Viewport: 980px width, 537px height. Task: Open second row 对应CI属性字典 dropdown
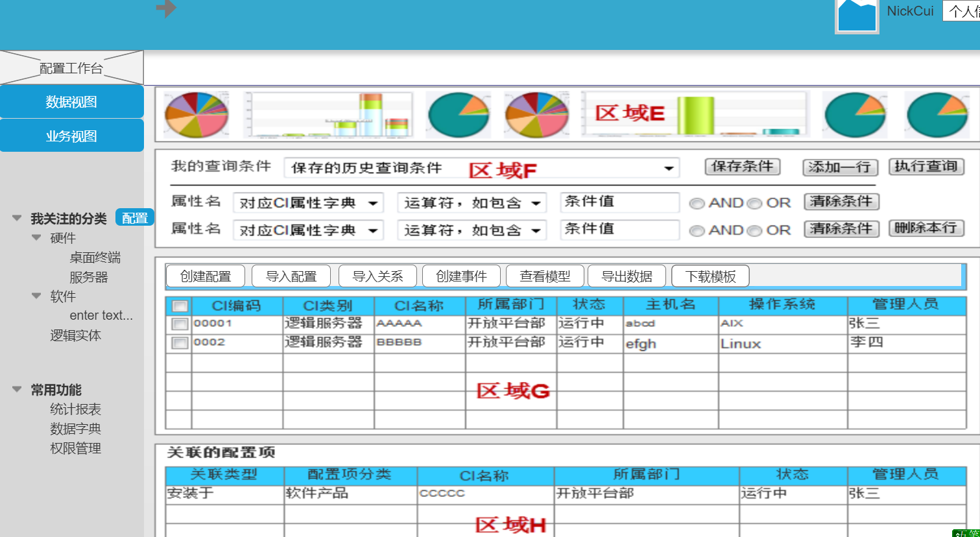pos(308,230)
